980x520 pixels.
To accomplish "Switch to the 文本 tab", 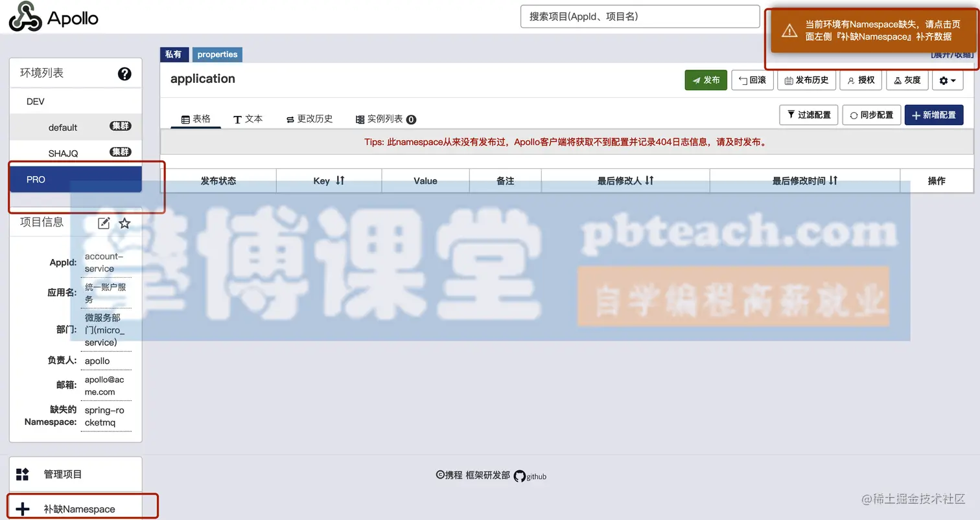I will [x=248, y=119].
